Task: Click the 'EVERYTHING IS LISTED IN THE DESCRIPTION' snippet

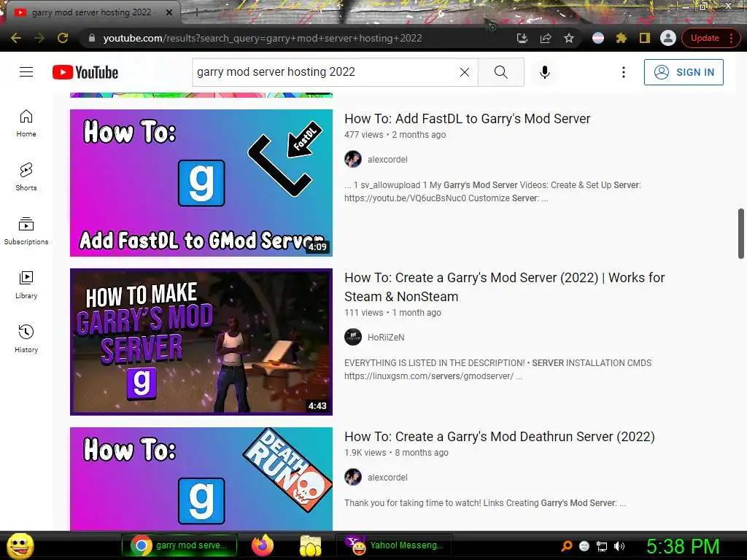Action: click(498, 370)
